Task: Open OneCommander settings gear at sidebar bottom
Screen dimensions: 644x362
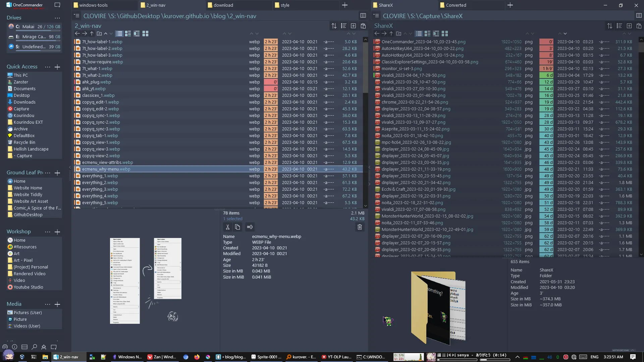Action: click(5, 347)
